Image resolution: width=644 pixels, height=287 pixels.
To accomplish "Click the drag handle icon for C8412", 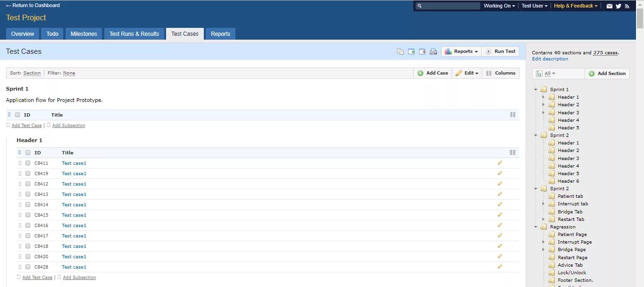I will coord(20,184).
